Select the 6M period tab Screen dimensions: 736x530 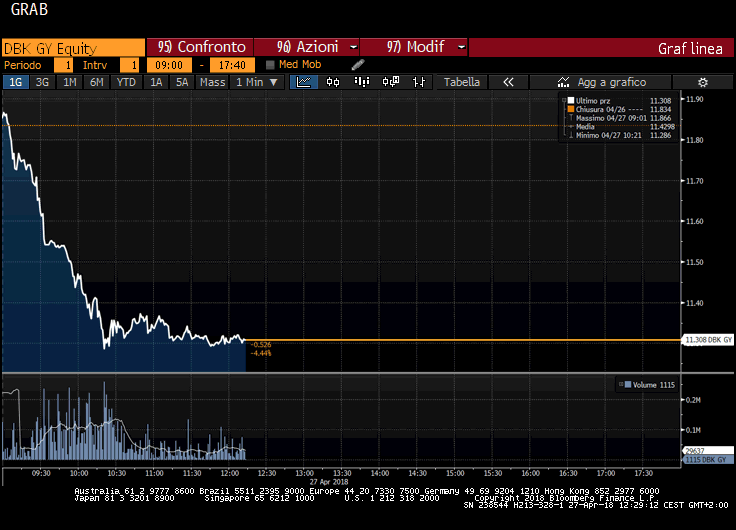click(97, 82)
